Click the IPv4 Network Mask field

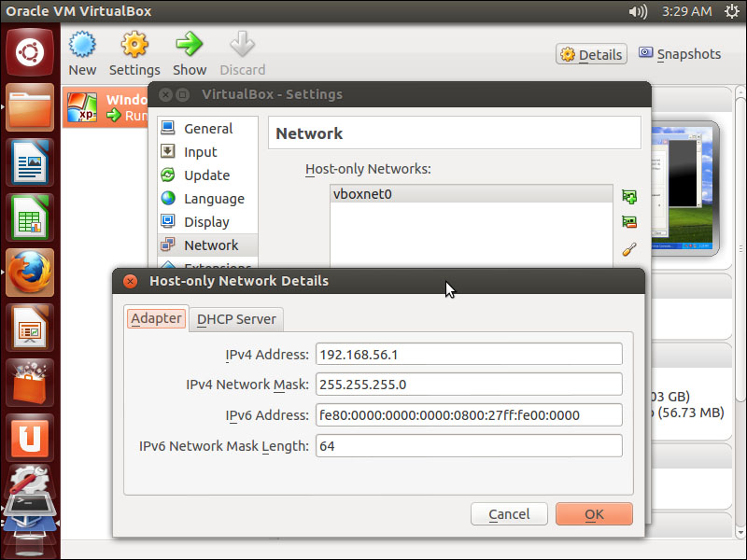coord(469,385)
